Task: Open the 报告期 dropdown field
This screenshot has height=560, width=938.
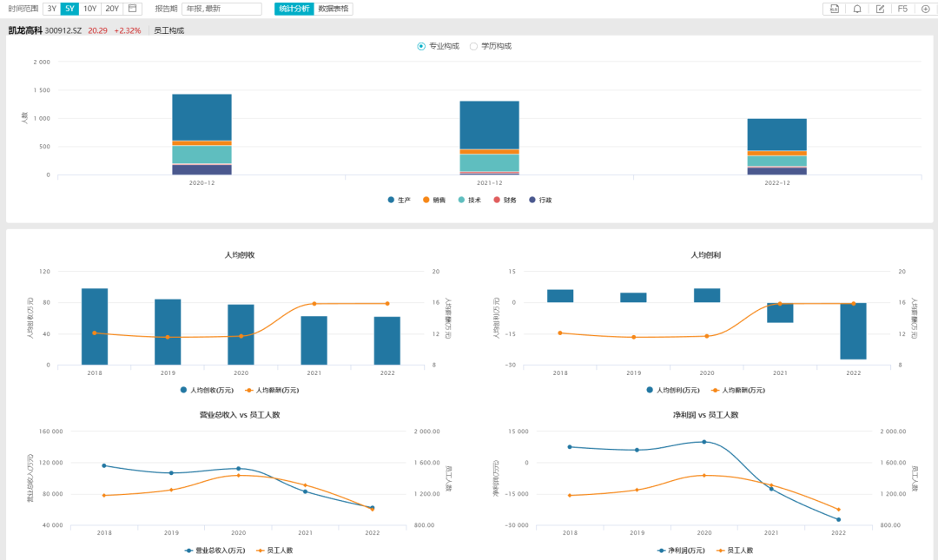Action: pyautogui.click(x=221, y=9)
